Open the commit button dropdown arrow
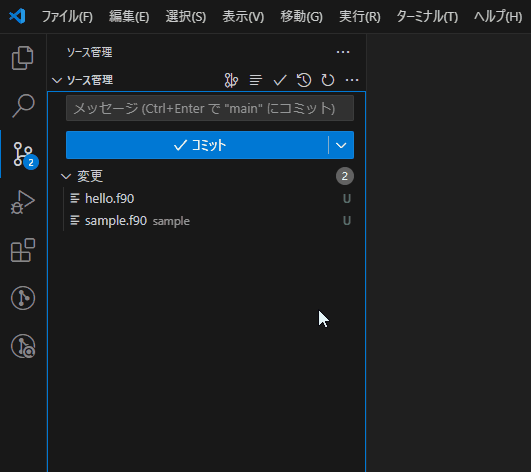Image resolution: width=531 pixels, height=472 pixels. pyautogui.click(x=341, y=145)
